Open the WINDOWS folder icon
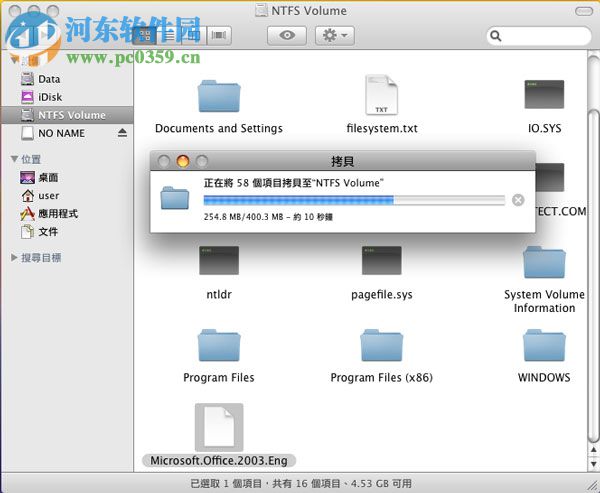Viewport: 600px width, 493px height. pyautogui.click(x=544, y=345)
